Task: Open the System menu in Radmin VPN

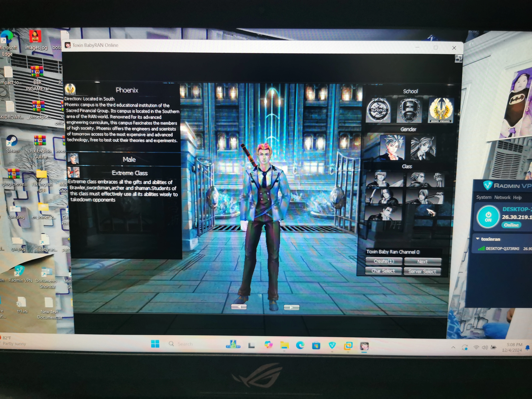Action: click(x=484, y=197)
